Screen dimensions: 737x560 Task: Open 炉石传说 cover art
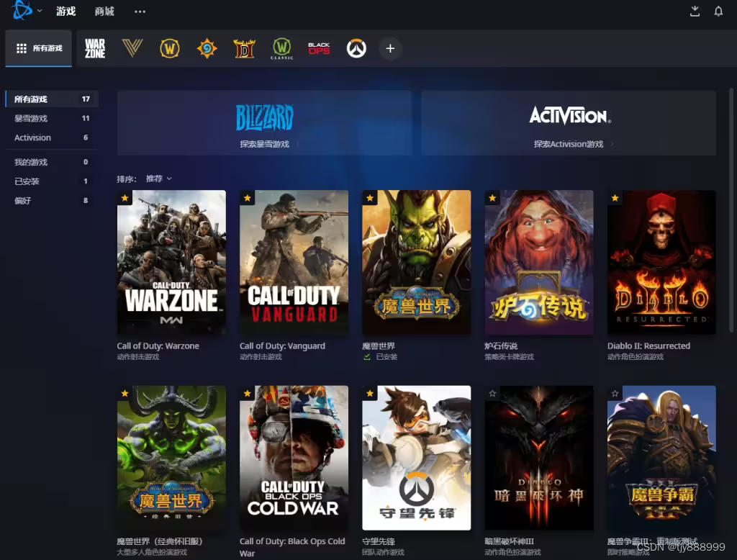pos(539,263)
